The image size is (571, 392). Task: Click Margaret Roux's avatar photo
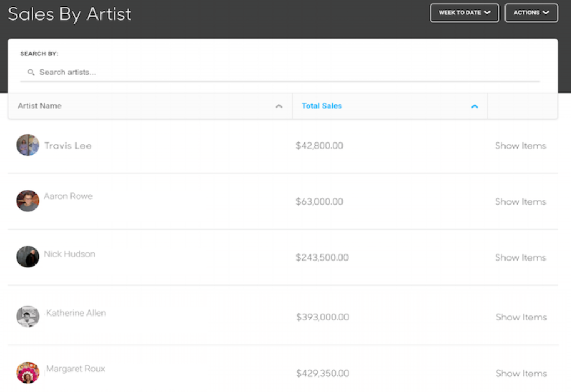28,373
